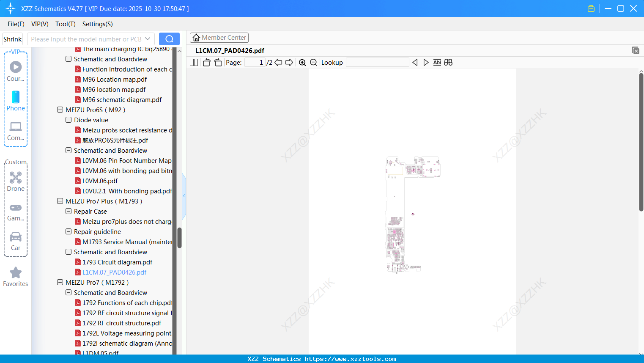Open 魅族PRO6S元件标注.pdf
This screenshot has height=363, width=644.
pos(115,140)
